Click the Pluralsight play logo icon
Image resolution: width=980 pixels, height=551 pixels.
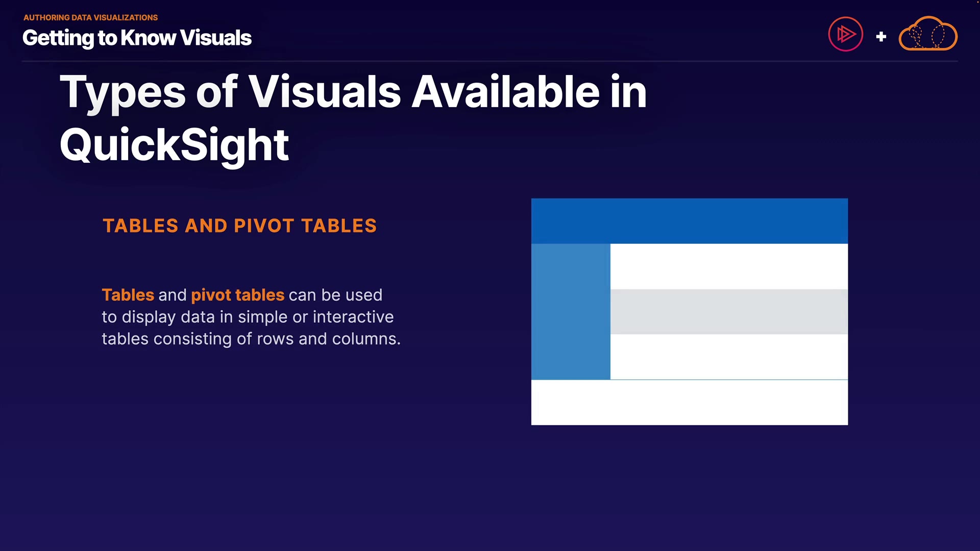845,35
